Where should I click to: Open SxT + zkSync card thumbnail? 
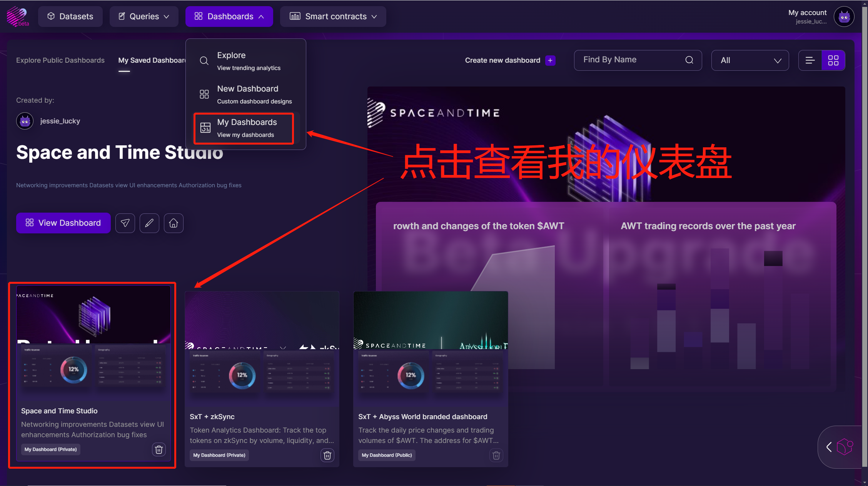click(262, 349)
